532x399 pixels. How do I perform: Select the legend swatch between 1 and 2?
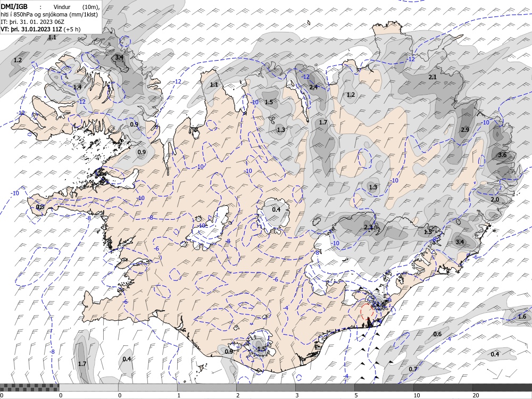pyautogui.click(x=207, y=387)
